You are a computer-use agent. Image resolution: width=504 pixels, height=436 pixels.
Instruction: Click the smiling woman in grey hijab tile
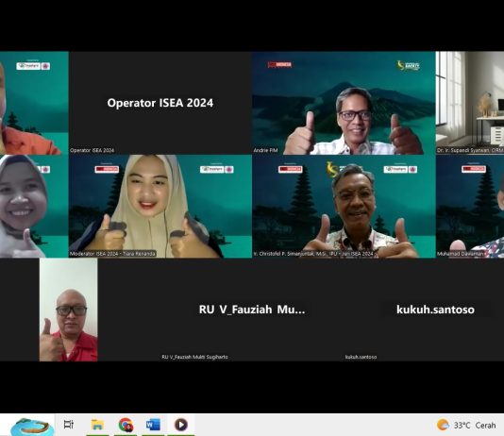[x=34, y=207]
